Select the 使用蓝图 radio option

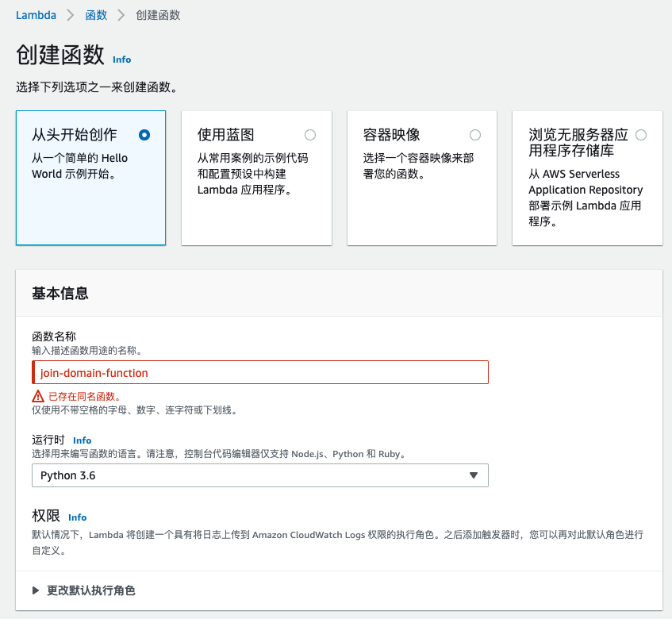pyautogui.click(x=310, y=135)
